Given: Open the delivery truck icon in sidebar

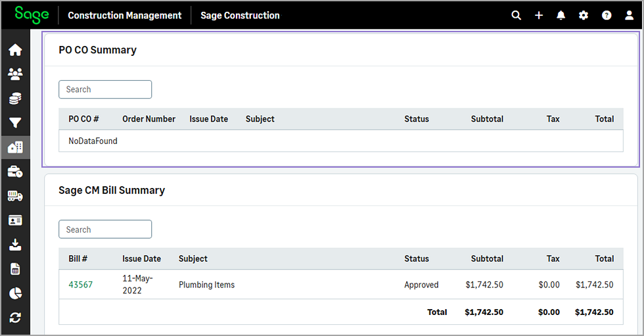Looking at the screenshot, I should [x=15, y=196].
